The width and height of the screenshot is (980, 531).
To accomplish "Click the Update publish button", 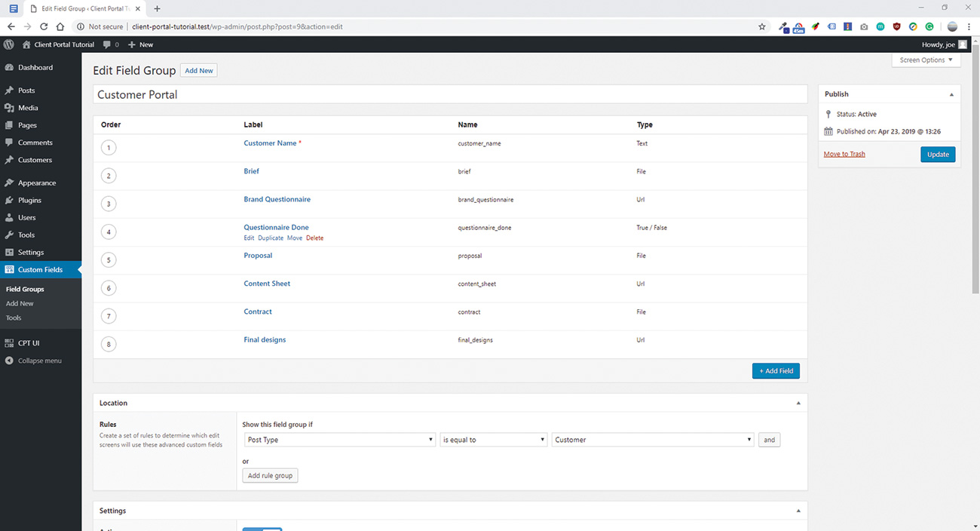I will tap(937, 154).
